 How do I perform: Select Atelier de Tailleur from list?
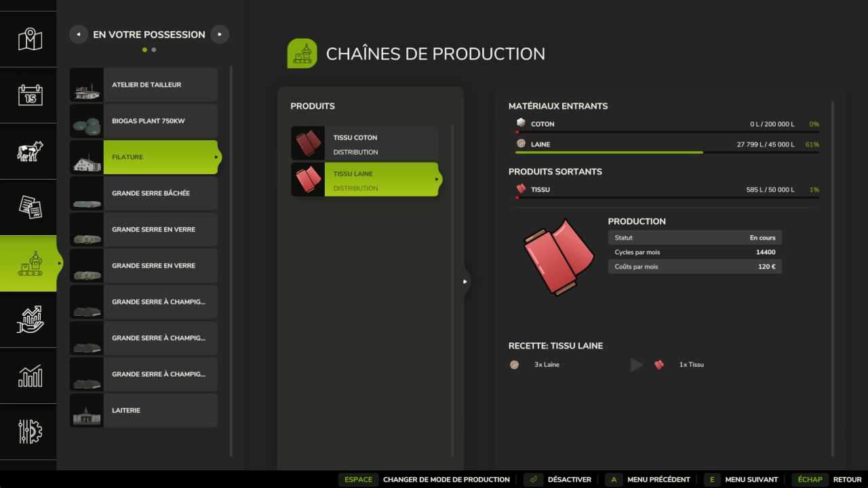point(144,85)
